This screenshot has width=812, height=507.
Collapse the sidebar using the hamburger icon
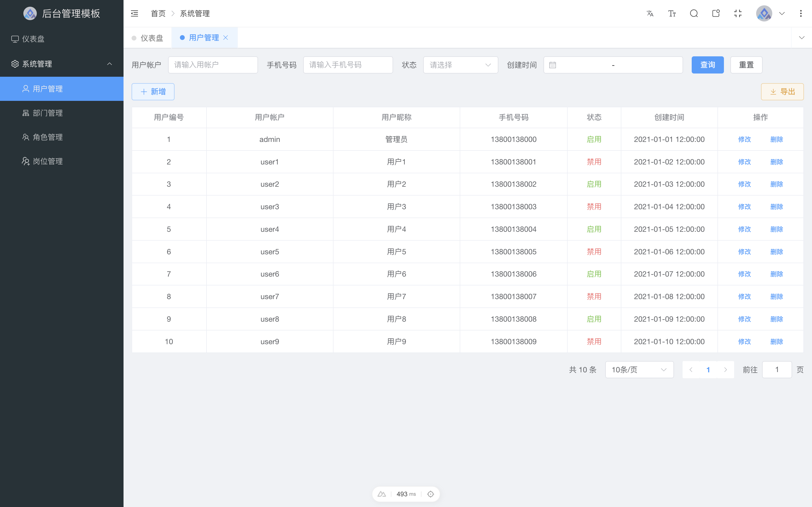point(135,13)
